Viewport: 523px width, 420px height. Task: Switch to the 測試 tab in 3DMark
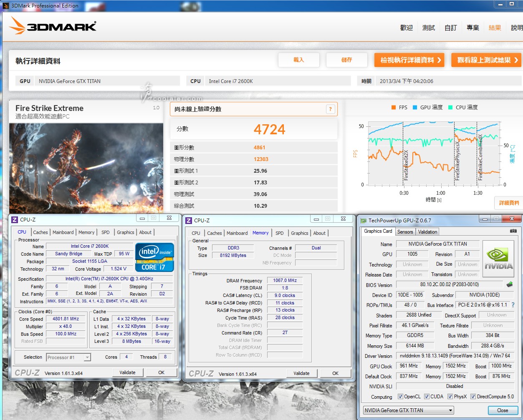pos(429,28)
